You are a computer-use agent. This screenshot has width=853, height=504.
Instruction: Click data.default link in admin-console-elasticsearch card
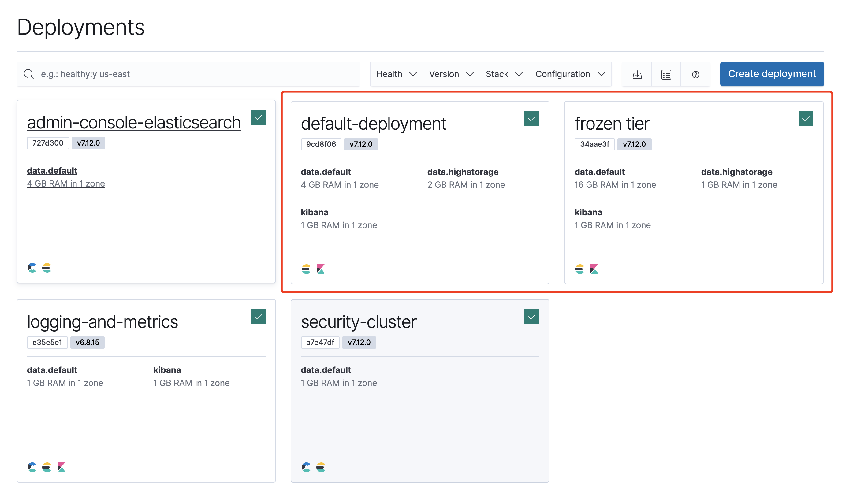pos(52,170)
